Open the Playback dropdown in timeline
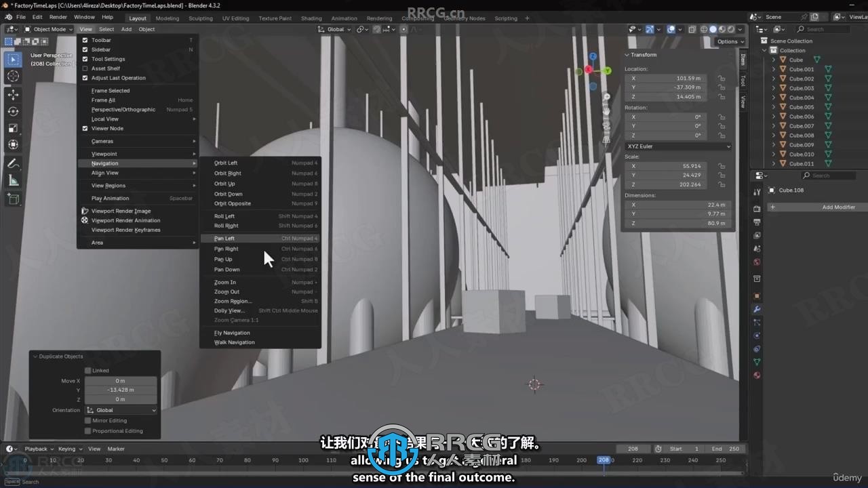 click(x=39, y=449)
